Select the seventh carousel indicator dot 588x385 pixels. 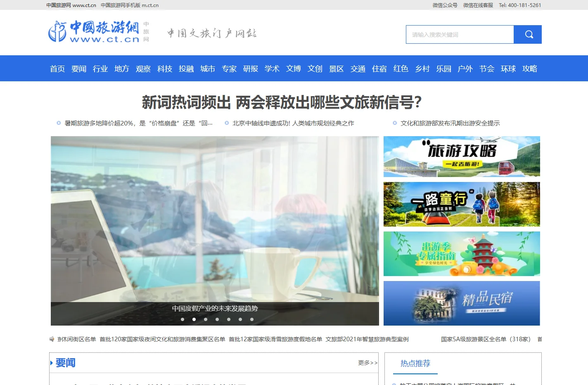(x=252, y=319)
